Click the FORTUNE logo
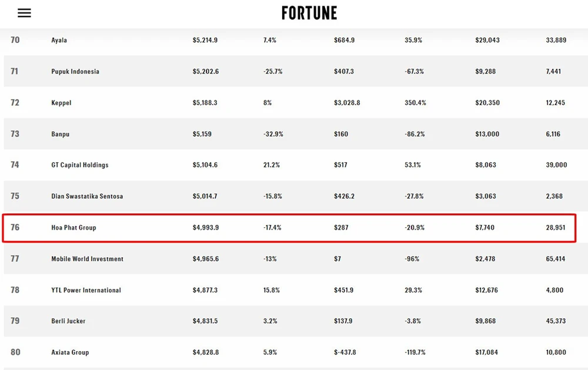Image resolution: width=588 pixels, height=370 pixels. [309, 13]
